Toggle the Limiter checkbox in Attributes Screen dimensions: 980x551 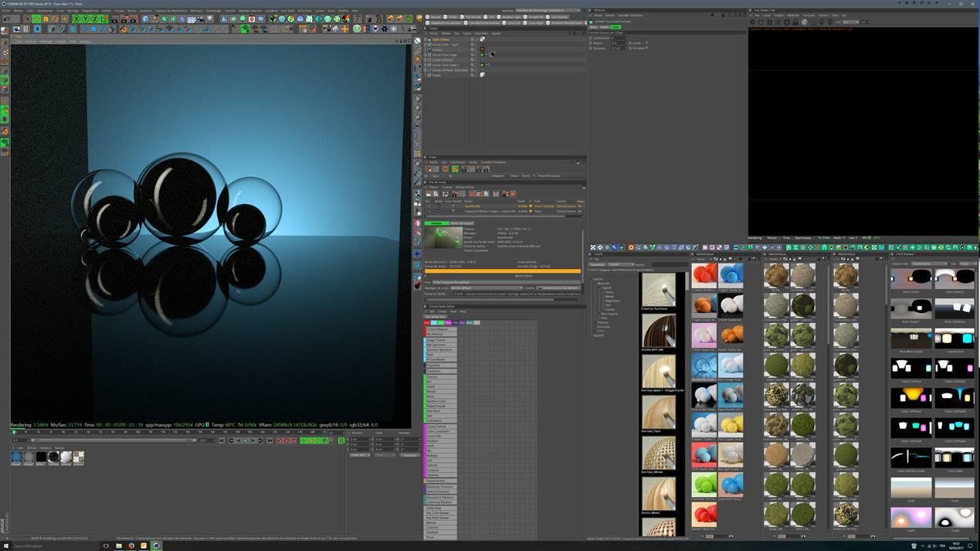coord(646,43)
